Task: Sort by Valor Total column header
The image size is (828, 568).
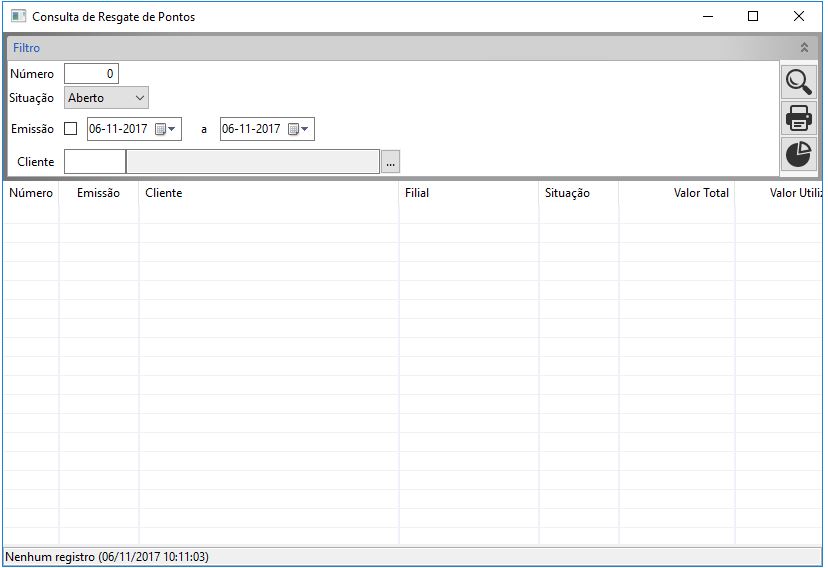Action: (677, 193)
